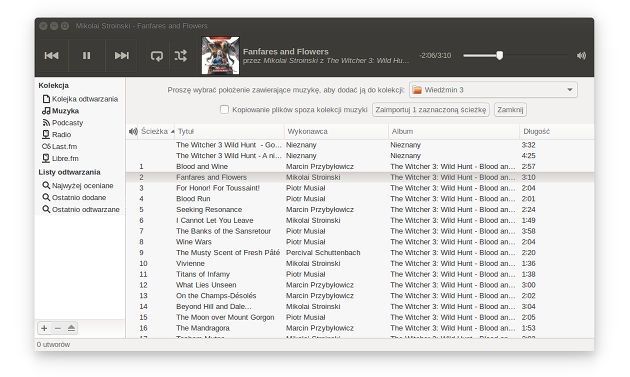Skip to the next track
630x377 pixels.
121,55
